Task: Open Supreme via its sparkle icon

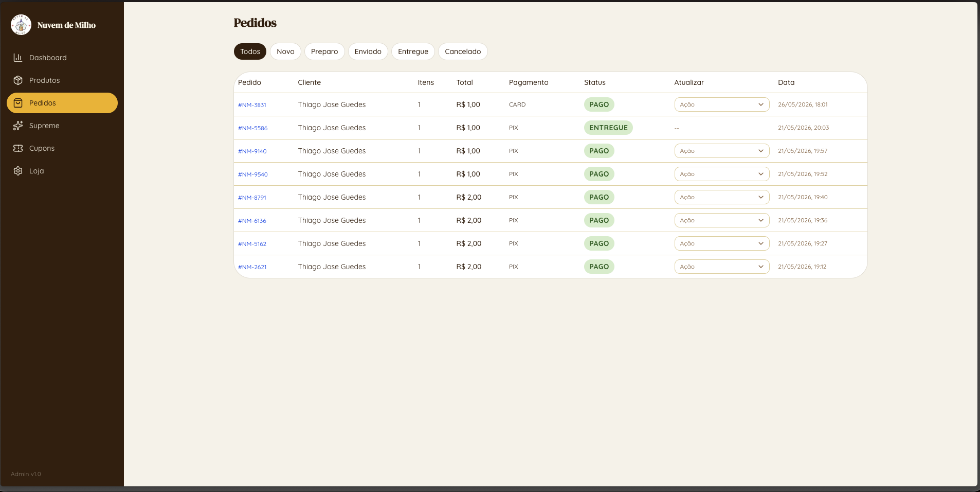Action: tap(18, 126)
